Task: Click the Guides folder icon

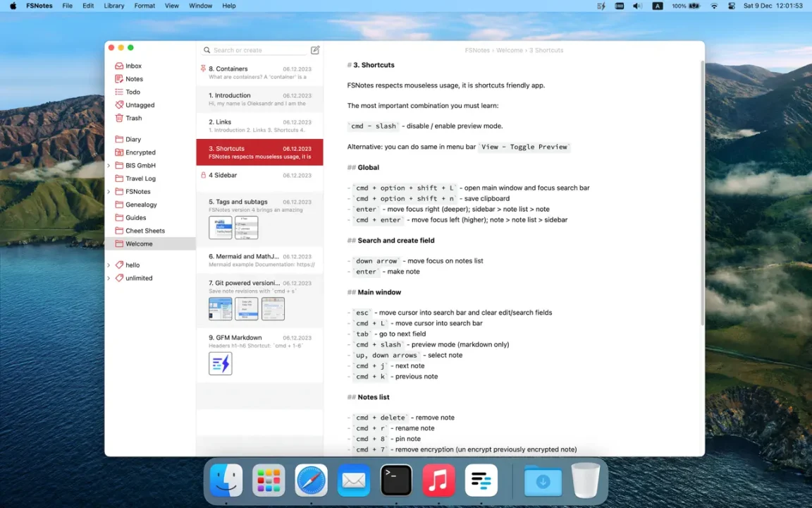Action: pyautogui.click(x=119, y=218)
